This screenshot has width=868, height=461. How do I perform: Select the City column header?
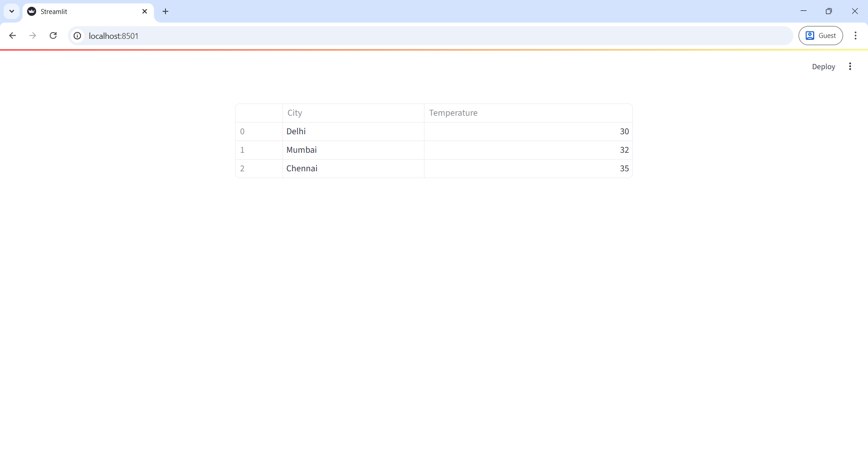pos(294,113)
